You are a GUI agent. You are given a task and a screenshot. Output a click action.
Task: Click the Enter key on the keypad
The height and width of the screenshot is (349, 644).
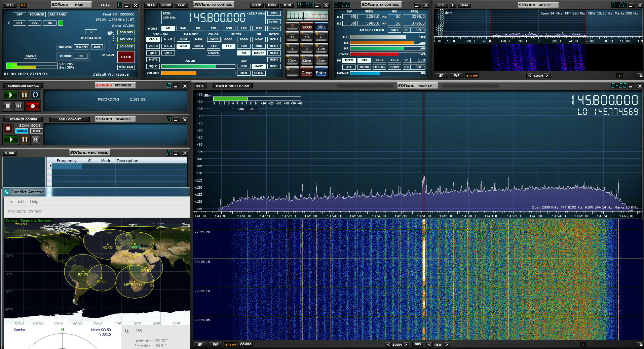321,72
